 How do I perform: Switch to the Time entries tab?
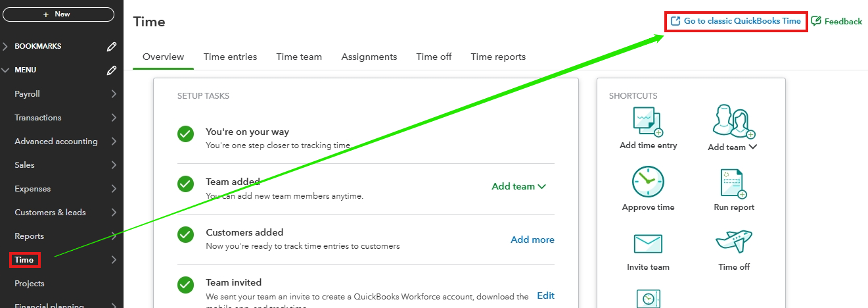[230, 57]
